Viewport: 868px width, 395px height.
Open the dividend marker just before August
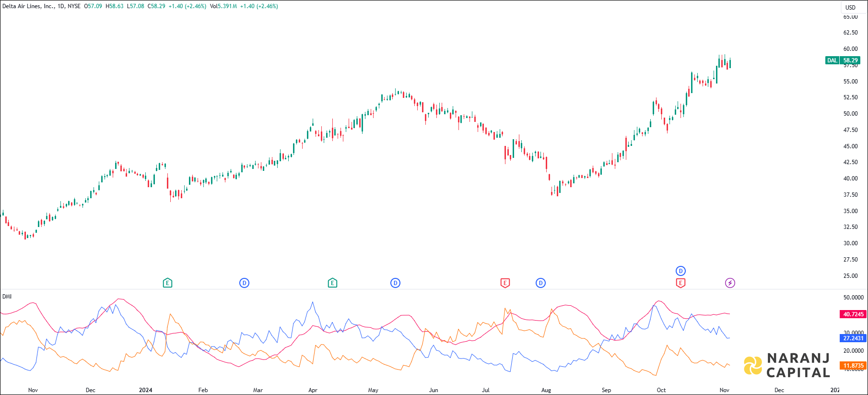pyautogui.click(x=540, y=283)
